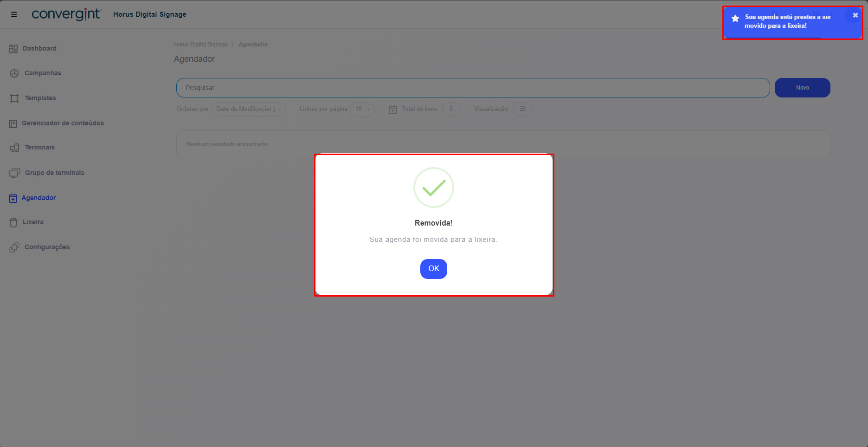The height and width of the screenshot is (447, 868).
Task: Focus the Pesquisar search field
Action: (472, 88)
